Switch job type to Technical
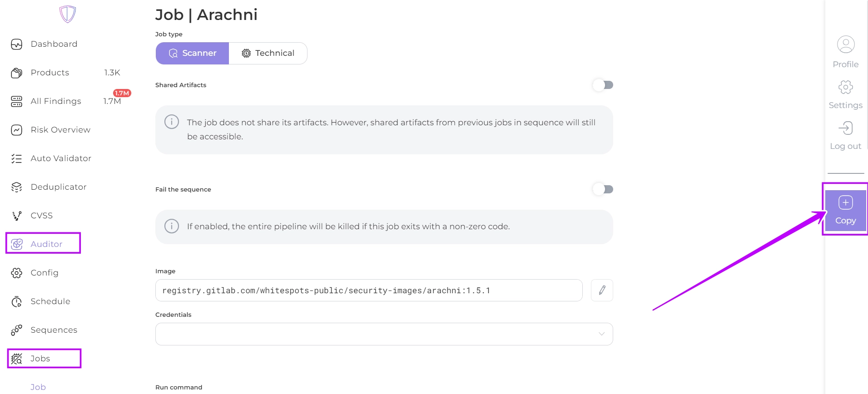 tap(268, 53)
